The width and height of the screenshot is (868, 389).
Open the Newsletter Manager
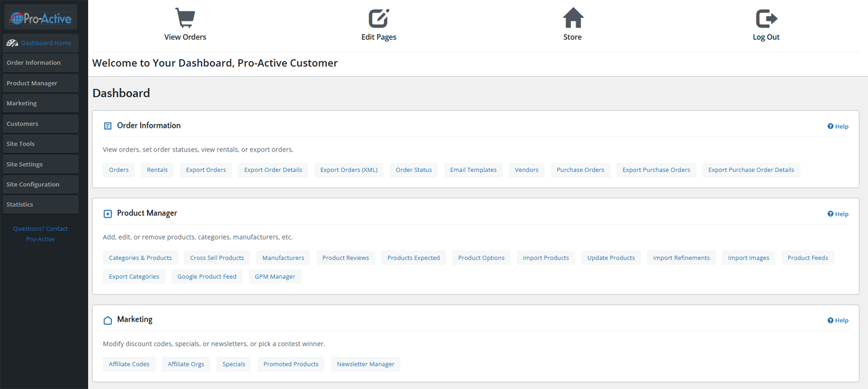click(x=366, y=364)
